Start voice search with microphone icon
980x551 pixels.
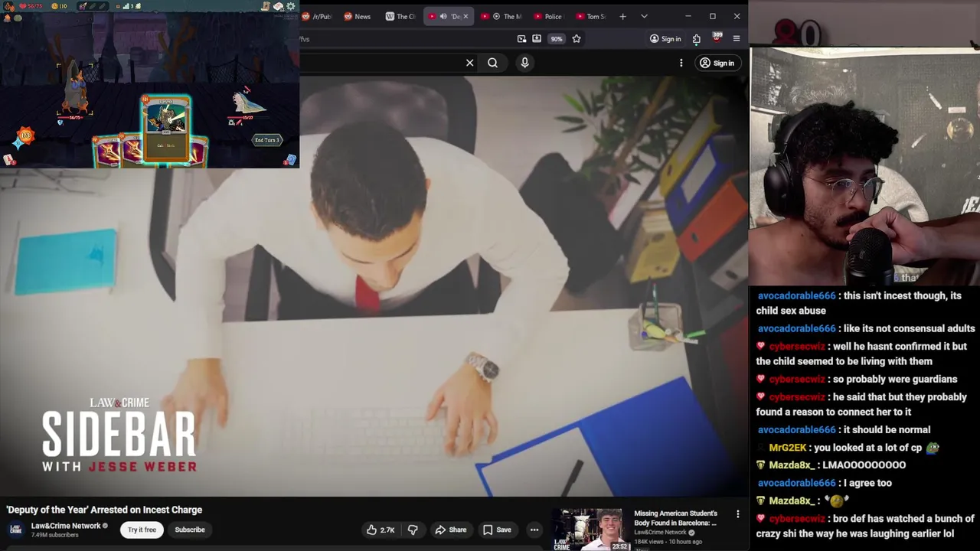(x=524, y=63)
